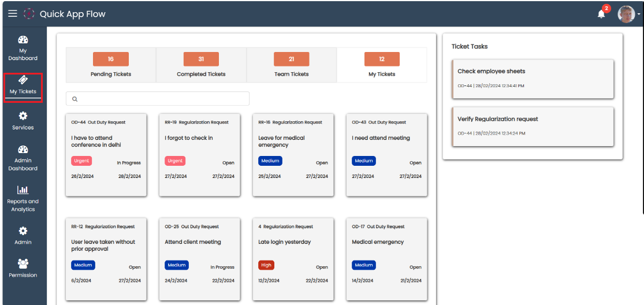Click the notification bell icon
The image size is (644, 305).
pos(601,14)
